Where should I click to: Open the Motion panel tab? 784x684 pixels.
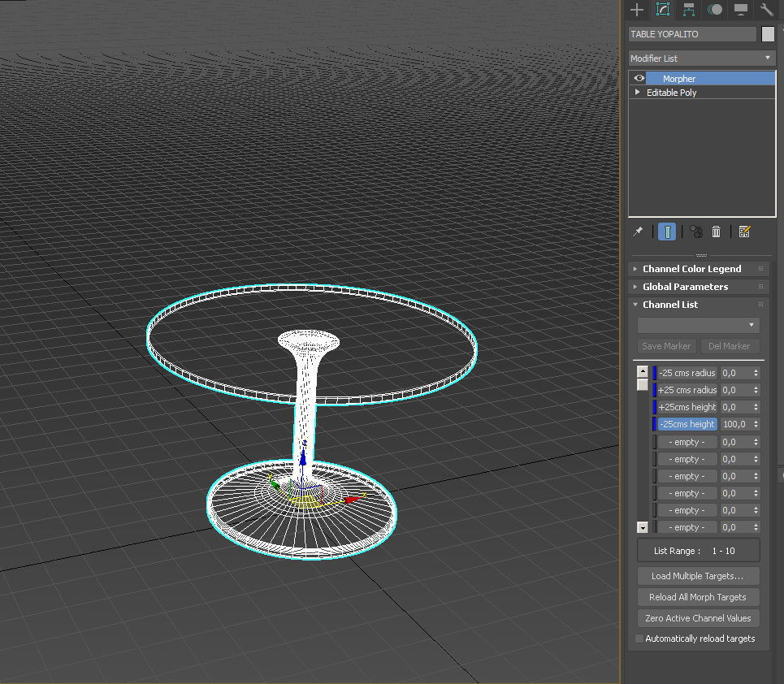[715, 10]
